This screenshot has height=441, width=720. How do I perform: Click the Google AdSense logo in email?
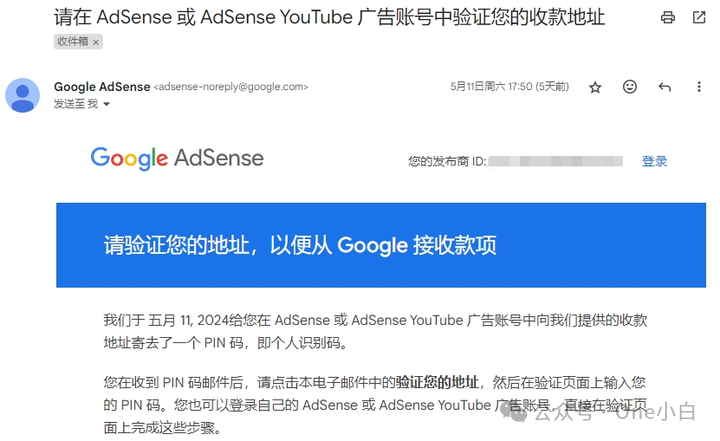(x=177, y=158)
